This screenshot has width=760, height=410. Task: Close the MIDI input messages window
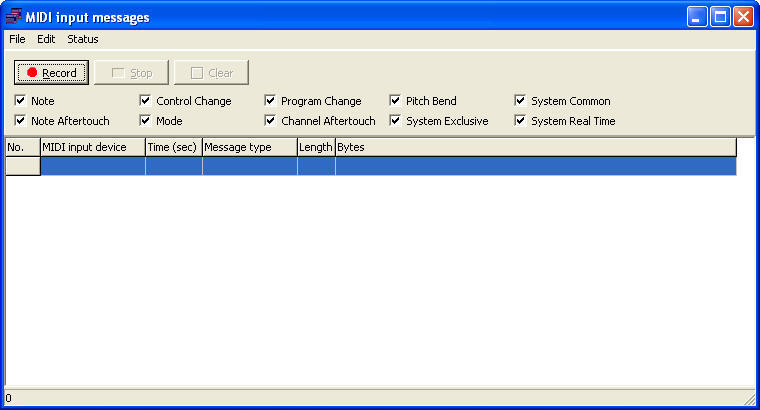click(743, 17)
